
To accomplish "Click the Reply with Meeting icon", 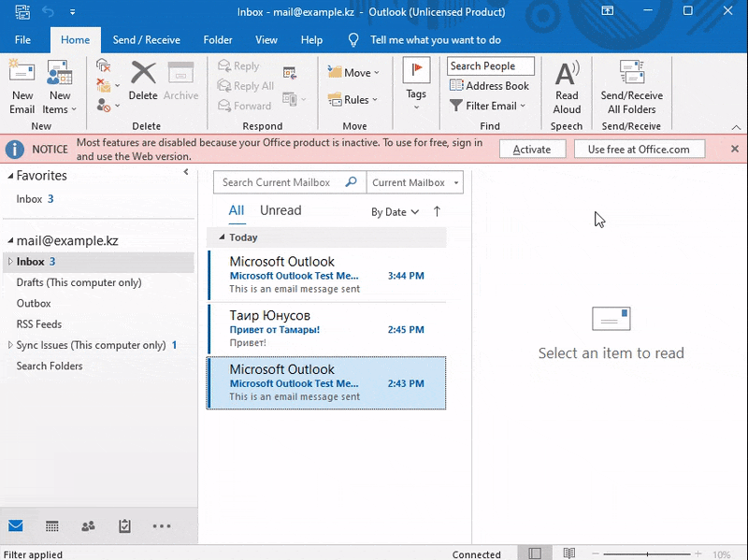I will pos(290,73).
